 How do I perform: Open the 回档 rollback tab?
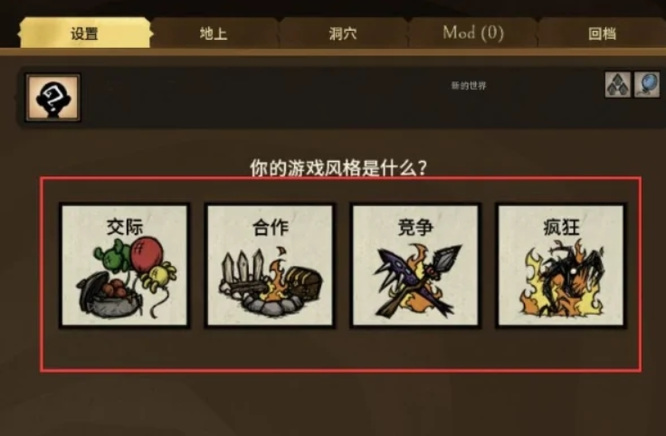[602, 33]
